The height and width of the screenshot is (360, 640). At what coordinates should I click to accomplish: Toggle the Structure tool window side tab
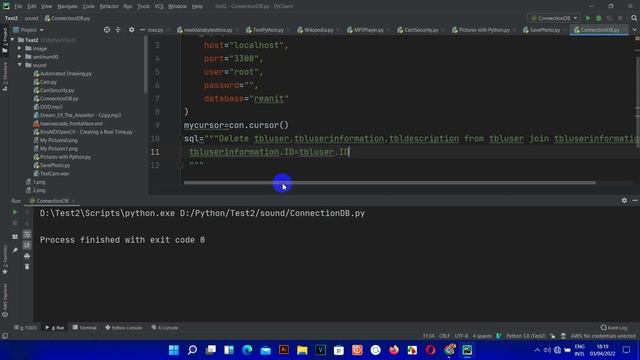coord(5,77)
